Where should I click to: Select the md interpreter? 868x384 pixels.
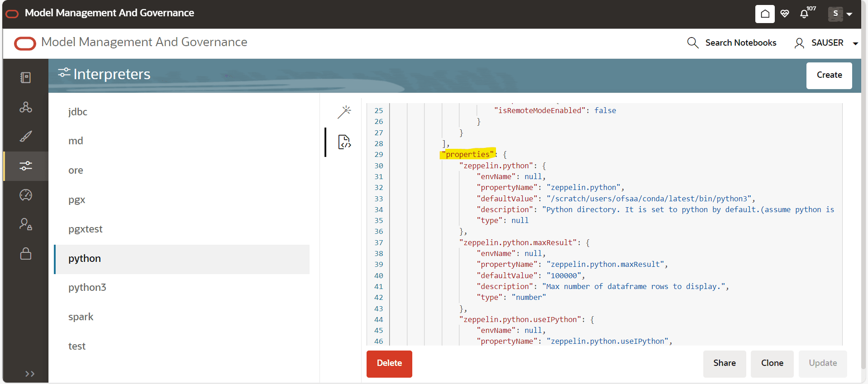(x=182, y=141)
